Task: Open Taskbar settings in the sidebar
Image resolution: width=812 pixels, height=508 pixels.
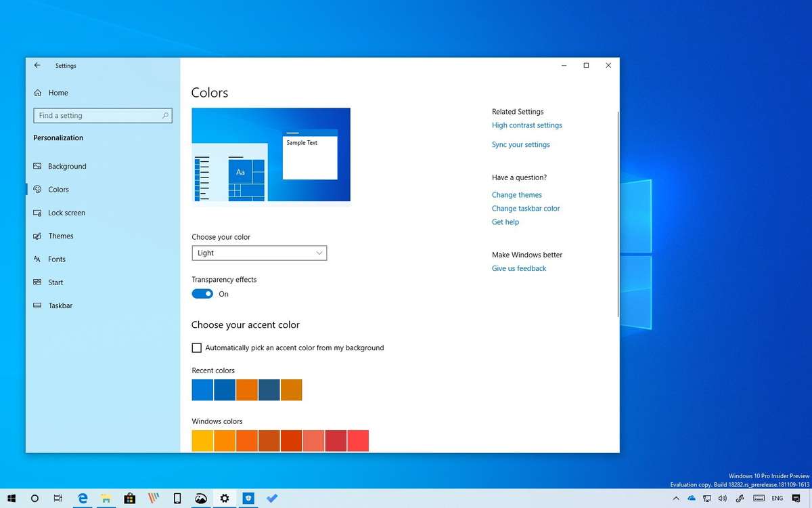Action: point(60,305)
